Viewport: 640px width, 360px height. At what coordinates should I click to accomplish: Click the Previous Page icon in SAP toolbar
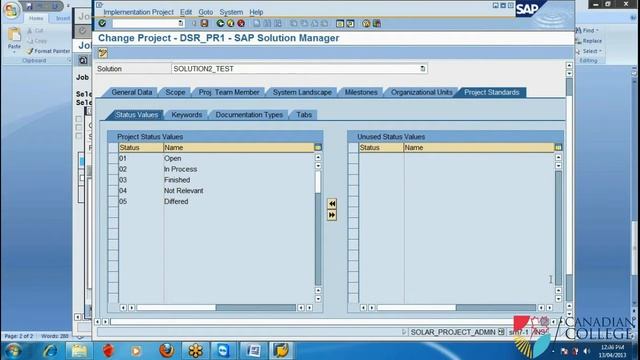tap(304, 23)
